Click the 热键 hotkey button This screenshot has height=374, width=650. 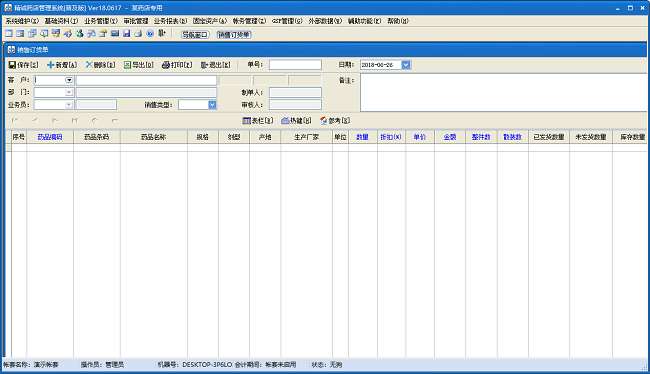click(x=296, y=120)
